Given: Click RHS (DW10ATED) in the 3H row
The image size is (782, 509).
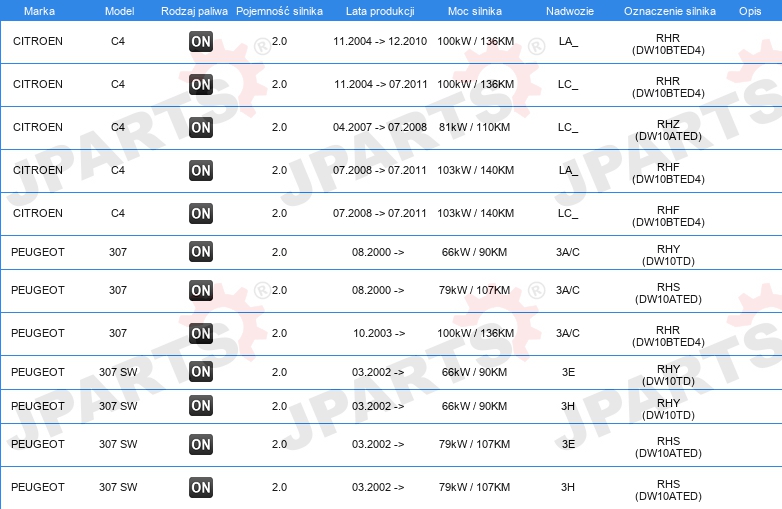Looking at the screenshot, I should point(668,490).
